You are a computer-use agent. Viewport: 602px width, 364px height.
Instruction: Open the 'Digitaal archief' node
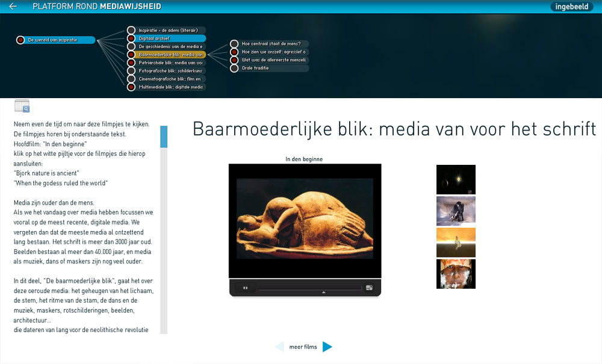pos(167,39)
